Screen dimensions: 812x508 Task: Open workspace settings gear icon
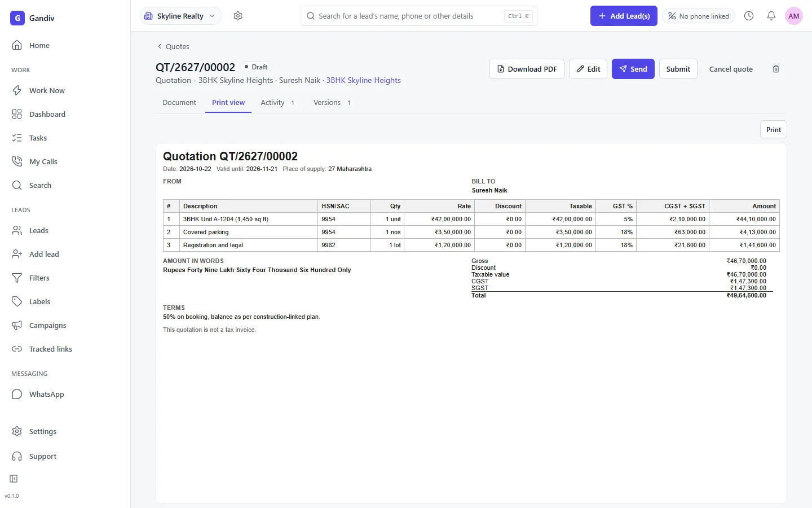(x=238, y=16)
